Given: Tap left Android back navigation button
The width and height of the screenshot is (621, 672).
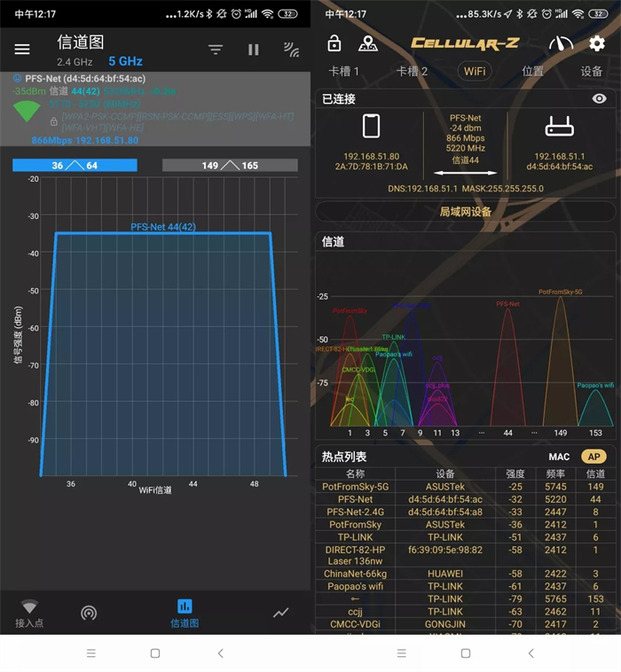Looking at the screenshot, I should (220, 653).
